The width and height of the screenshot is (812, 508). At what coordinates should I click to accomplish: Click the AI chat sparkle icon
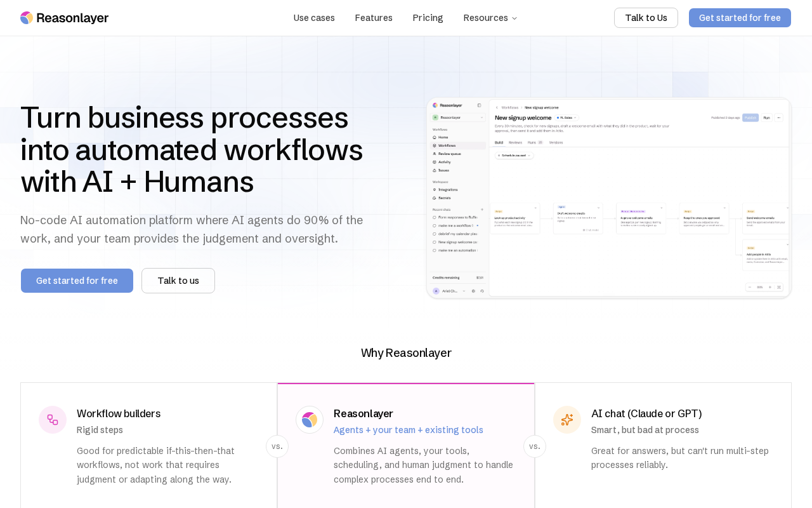567,420
